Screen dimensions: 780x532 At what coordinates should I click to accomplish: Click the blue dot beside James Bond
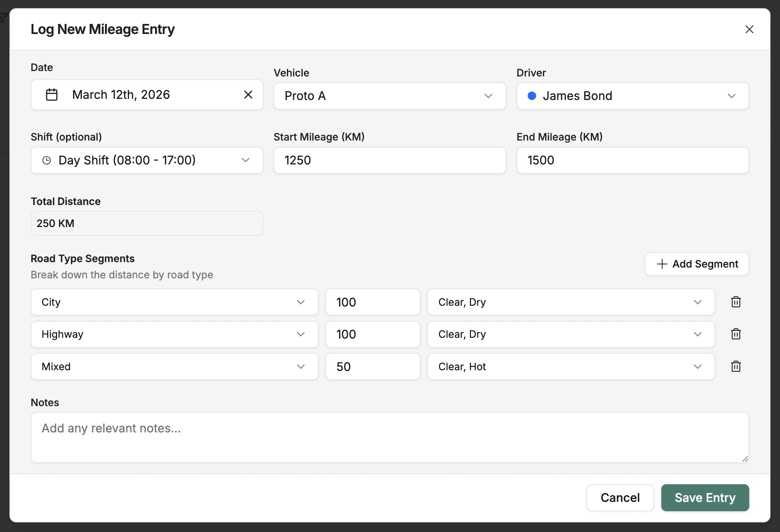pos(532,96)
